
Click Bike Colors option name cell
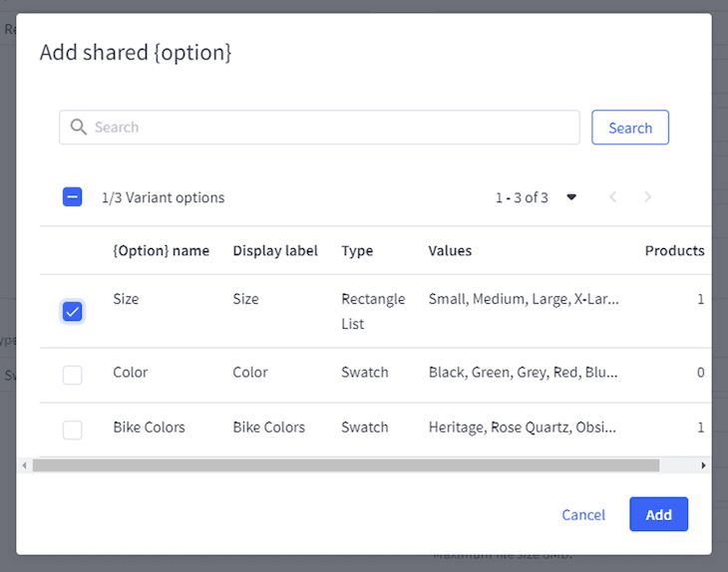pos(149,428)
